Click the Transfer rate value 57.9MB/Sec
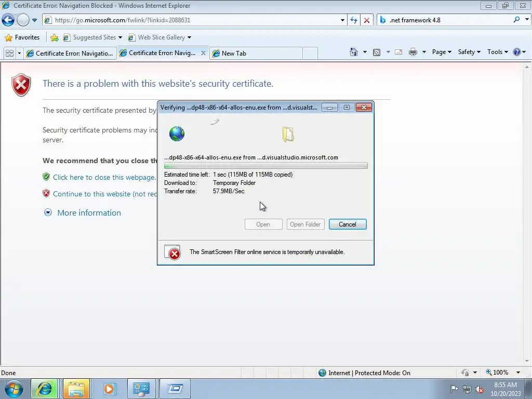The height and width of the screenshot is (399, 532). 229,191
